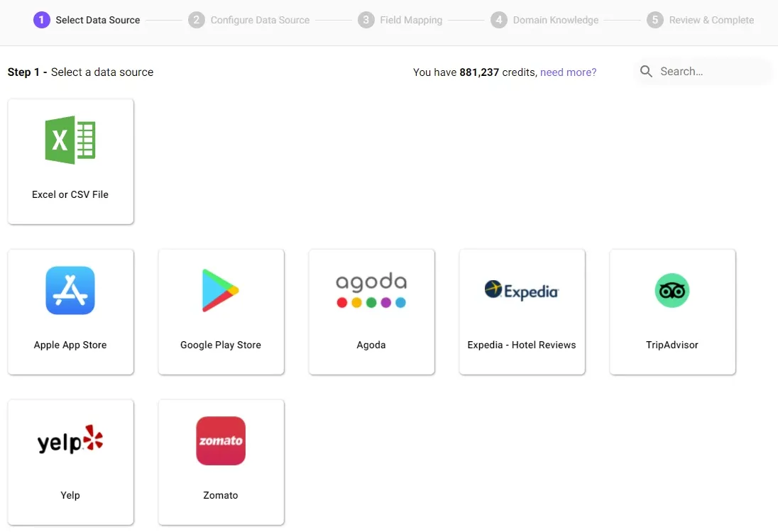The image size is (778, 532).
Task: Click the step 5 number circle
Action: [x=655, y=20]
